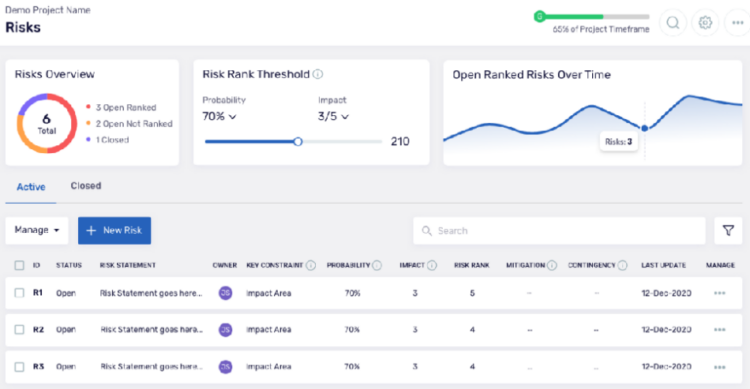Click the Open status in row R1

click(66, 293)
